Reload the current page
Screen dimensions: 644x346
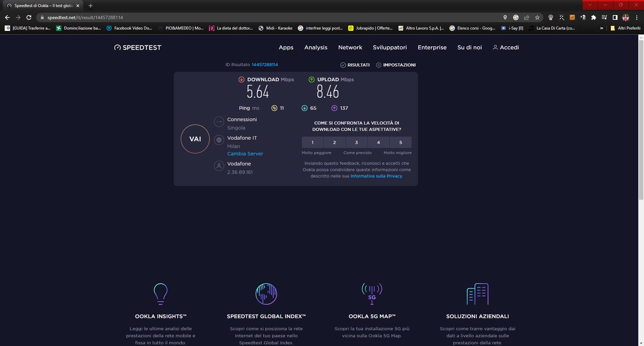(x=29, y=17)
